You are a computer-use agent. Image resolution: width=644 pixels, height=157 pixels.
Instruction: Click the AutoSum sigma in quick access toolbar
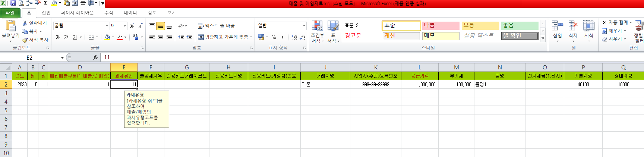point(45,3)
